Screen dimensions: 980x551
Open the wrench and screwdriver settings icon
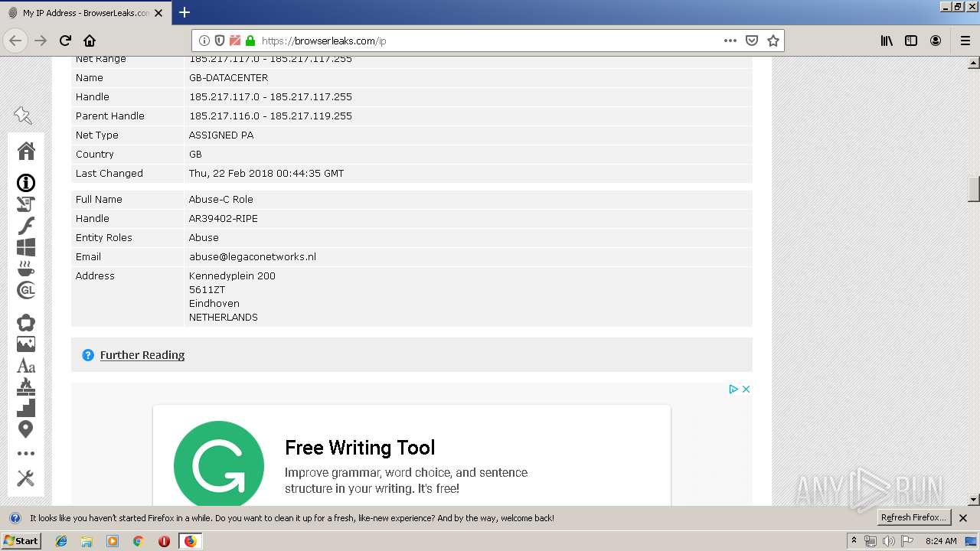point(26,478)
